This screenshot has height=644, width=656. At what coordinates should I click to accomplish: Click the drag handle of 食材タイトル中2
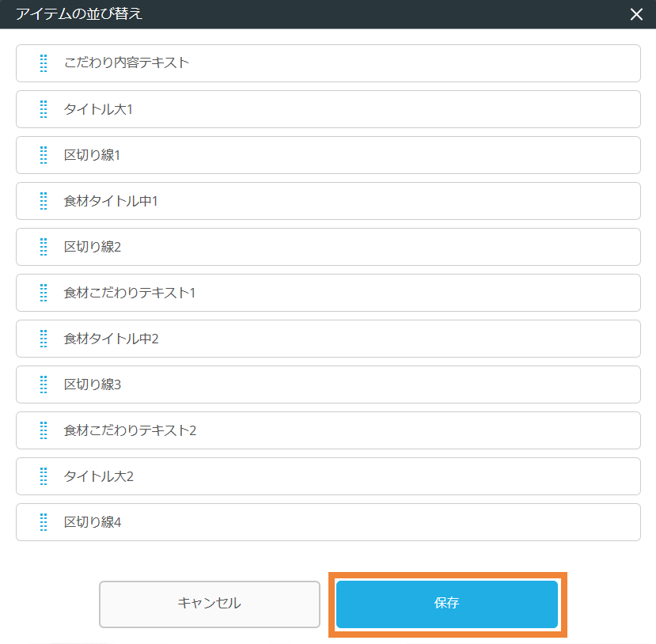point(43,339)
